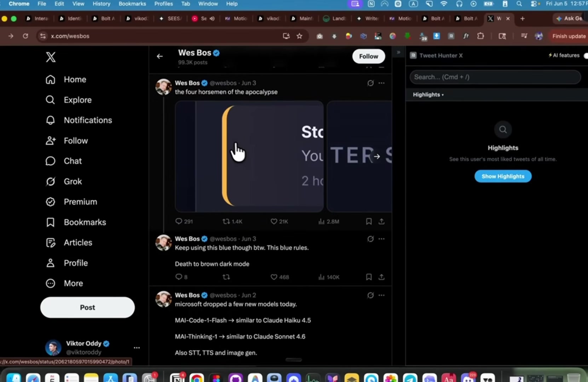Advance image carousel with the arrow
The image size is (588, 382).
pos(377,156)
